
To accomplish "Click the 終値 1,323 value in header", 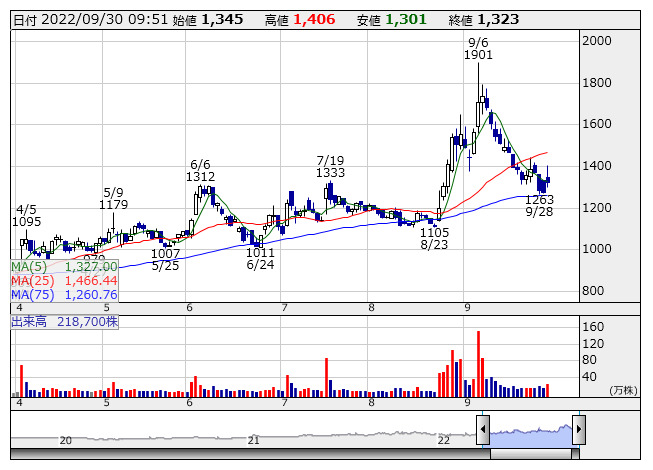I will 498,19.
